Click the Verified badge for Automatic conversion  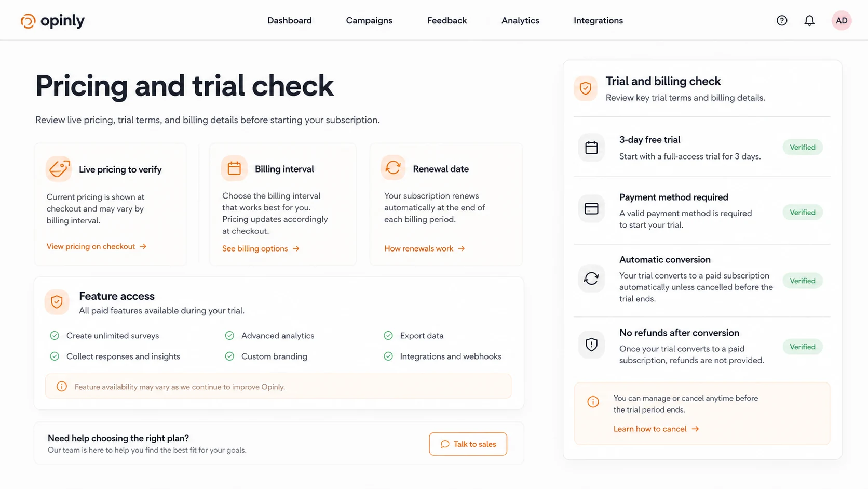click(803, 281)
